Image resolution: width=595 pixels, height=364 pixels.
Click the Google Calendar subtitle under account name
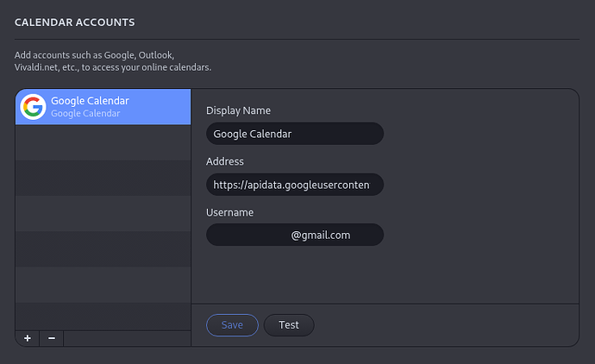85,113
